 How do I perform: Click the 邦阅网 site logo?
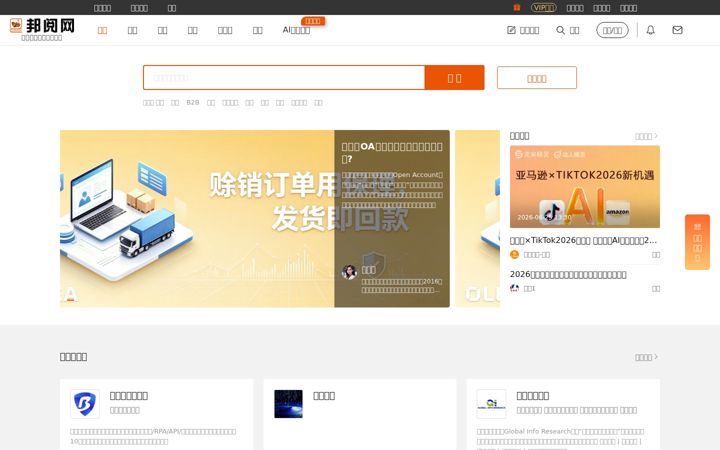click(x=42, y=26)
